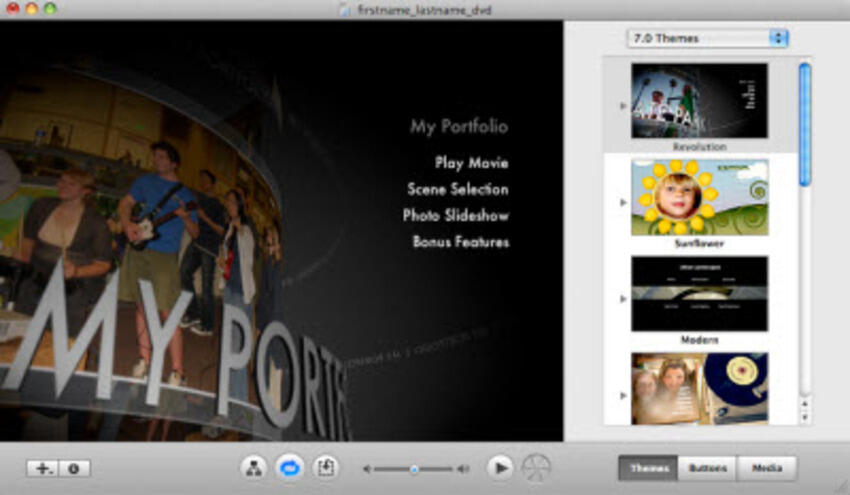Click the Sunflower theme label
Viewport: 850px width, 495px height.
(699, 243)
